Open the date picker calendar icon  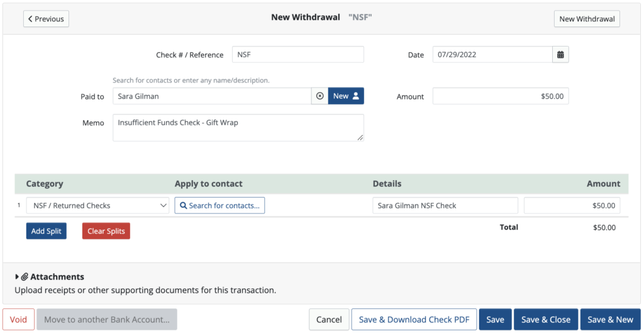pos(560,55)
